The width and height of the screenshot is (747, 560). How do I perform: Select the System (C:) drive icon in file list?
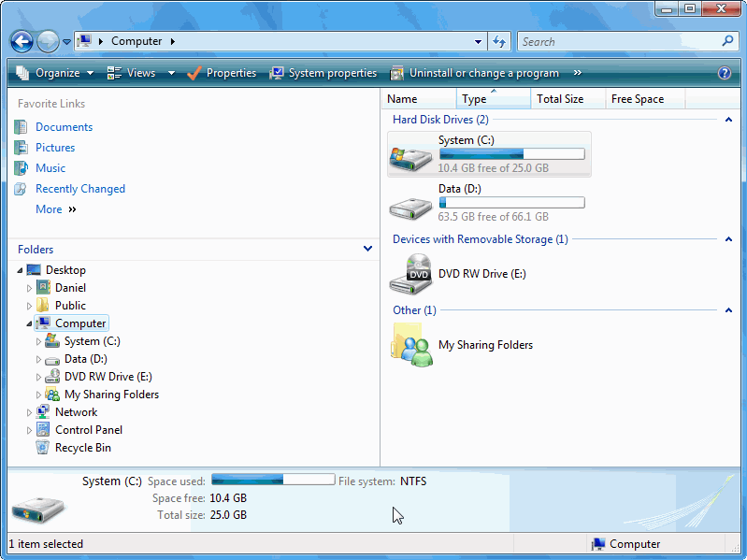410,155
